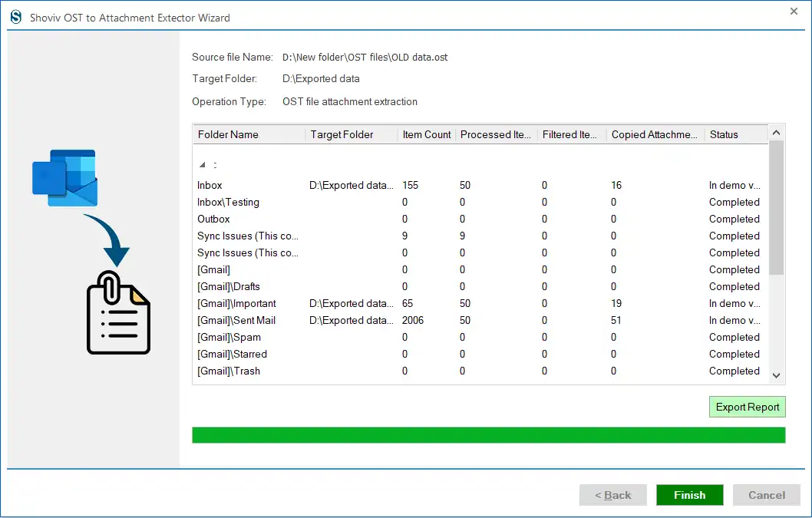The height and width of the screenshot is (518, 812).
Task: Click the vertical scrollbar thumb
Action: [x=776, y=207]
